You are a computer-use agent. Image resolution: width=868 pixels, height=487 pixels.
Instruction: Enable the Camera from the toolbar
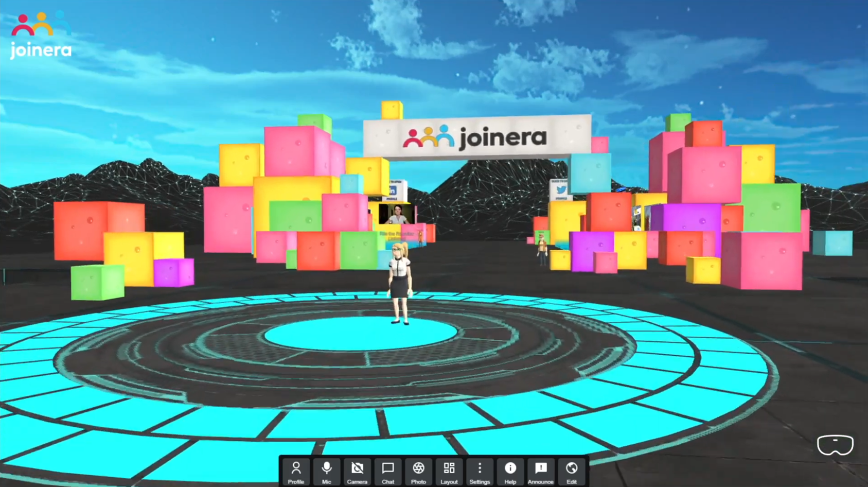[x=357, y=472]
